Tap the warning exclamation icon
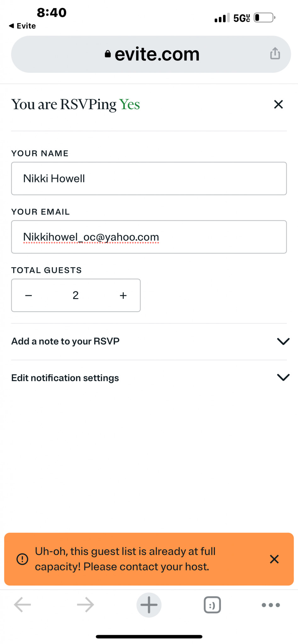 coord(22,559)
